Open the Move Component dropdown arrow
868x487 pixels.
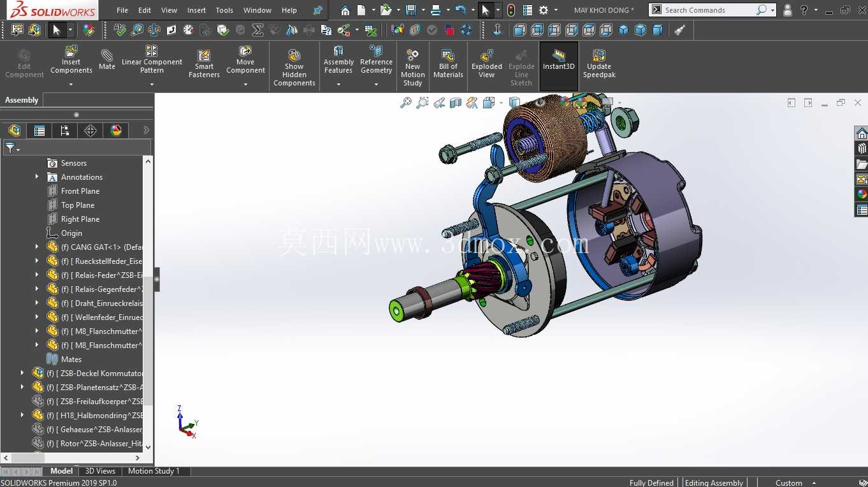pyautogui.click(x=245, y=84)
